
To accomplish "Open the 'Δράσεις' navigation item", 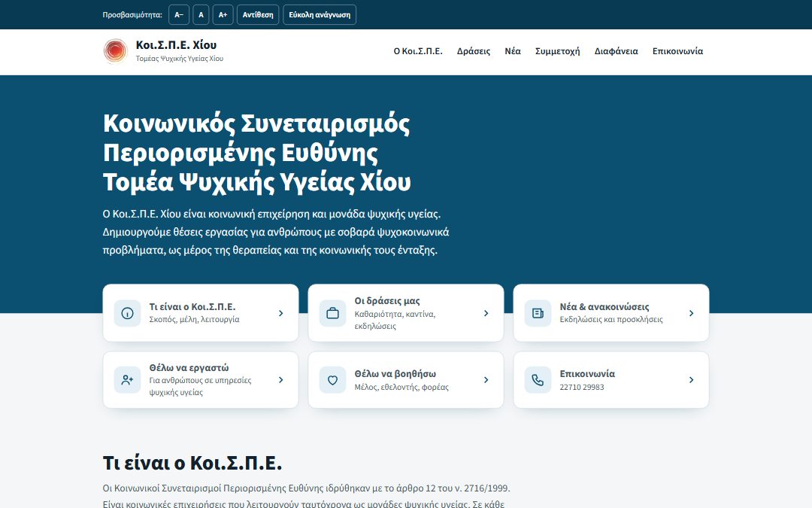I will [474, 51].
